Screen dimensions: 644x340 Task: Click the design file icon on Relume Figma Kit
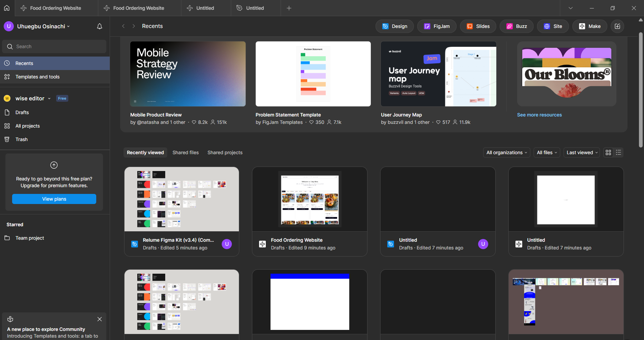(135, 244)
